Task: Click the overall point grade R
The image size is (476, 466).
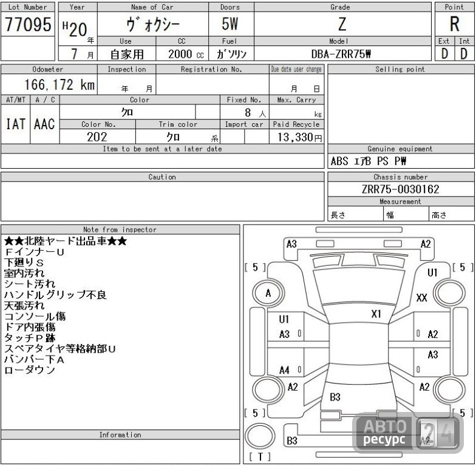Action: [454, 24]
